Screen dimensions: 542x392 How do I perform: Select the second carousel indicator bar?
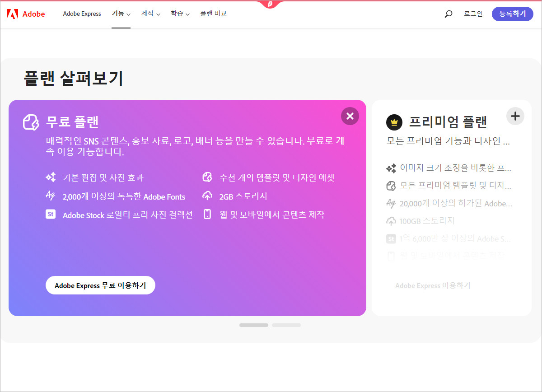point(286,325)
